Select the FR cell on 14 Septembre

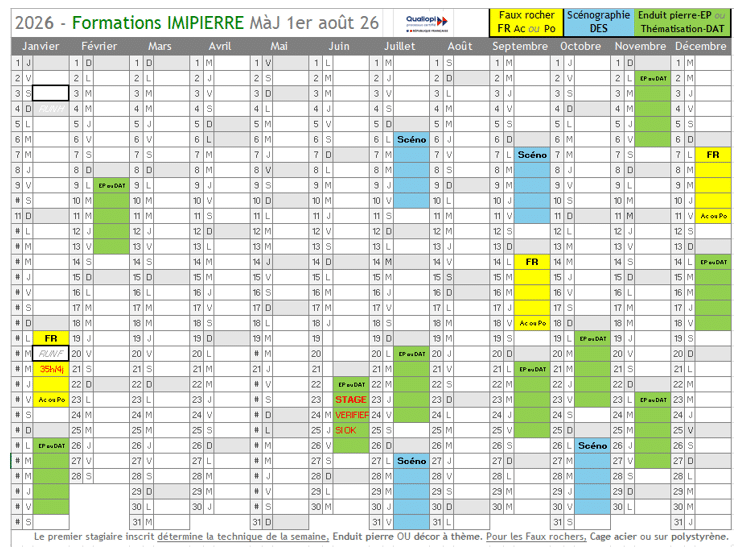click(x=532, y=262)
